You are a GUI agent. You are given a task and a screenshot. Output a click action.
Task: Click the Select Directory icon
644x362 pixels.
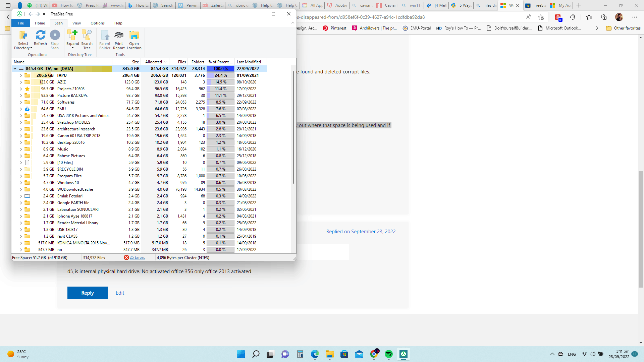coord(23,35)
